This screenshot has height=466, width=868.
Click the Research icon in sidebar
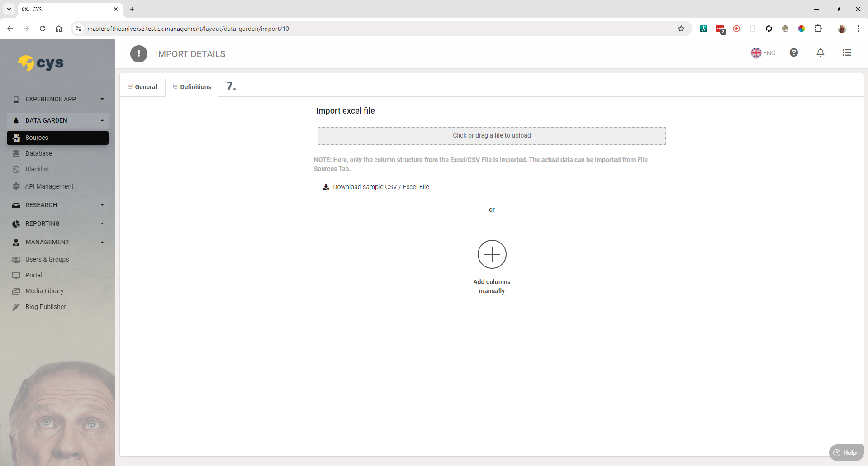pyautogui.click(x=16, y=205)
